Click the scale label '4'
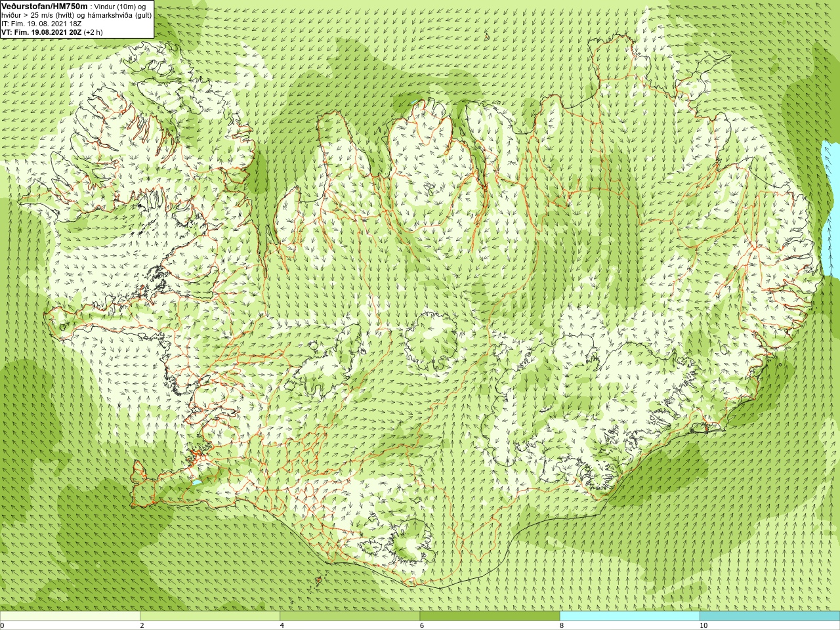The height and width of the screenshot is (630, 840). [x=282, y=625]
